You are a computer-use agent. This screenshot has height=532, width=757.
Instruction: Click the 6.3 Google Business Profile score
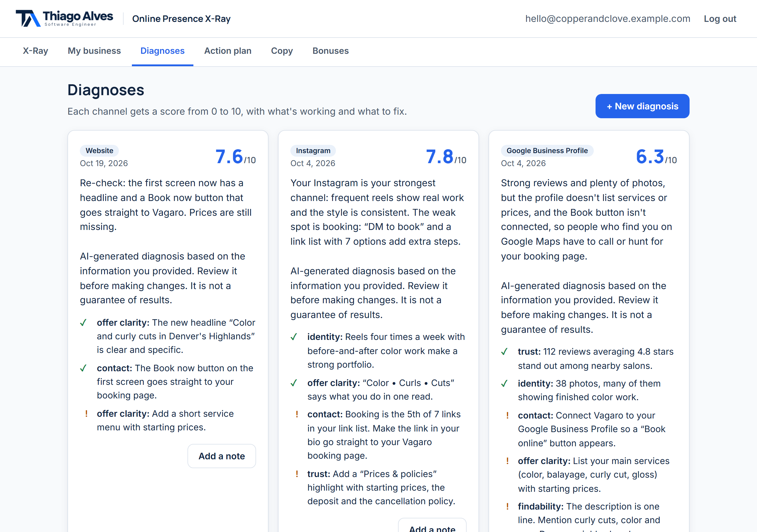tap(656, 157)
